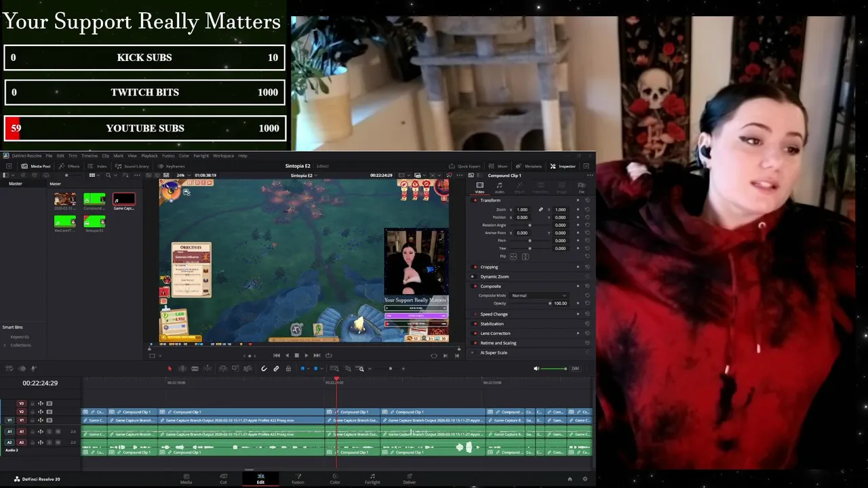Toggle the Cropping section enable dot
The width and height of the screenshot is (868, 488).
coord(475,267)
